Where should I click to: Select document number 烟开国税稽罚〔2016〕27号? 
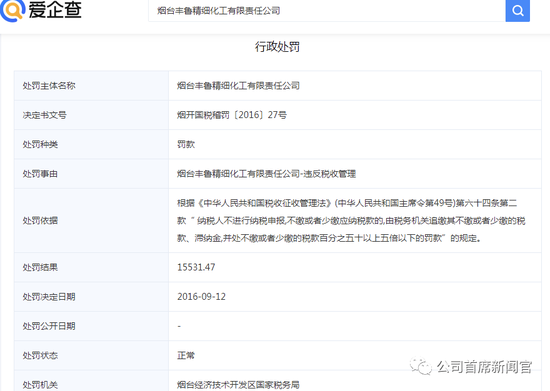click(x=232, y=115)
